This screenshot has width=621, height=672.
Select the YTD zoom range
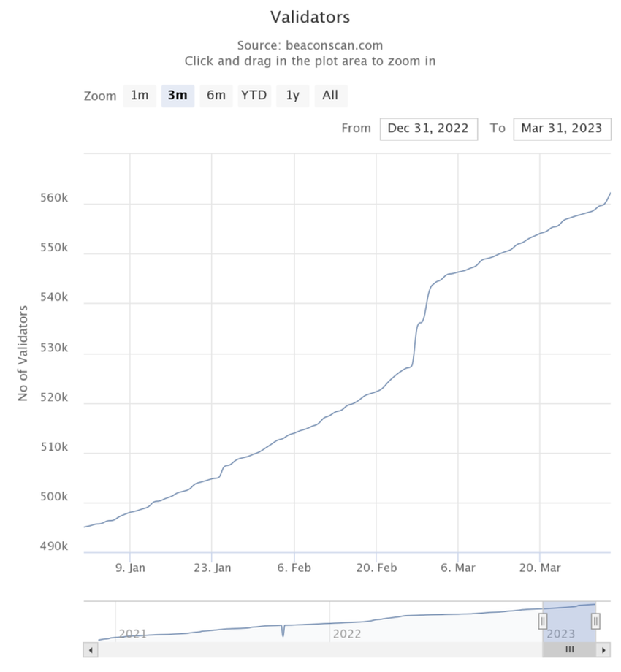point(254,95)
